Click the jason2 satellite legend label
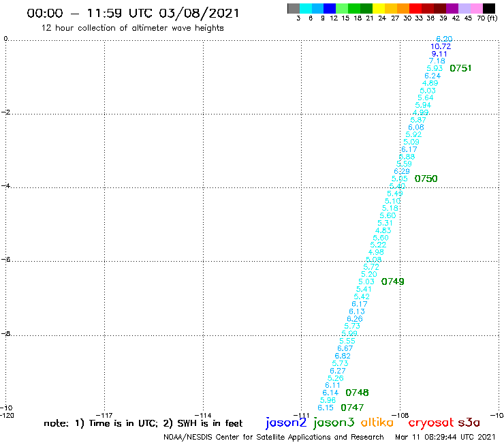 286,423
